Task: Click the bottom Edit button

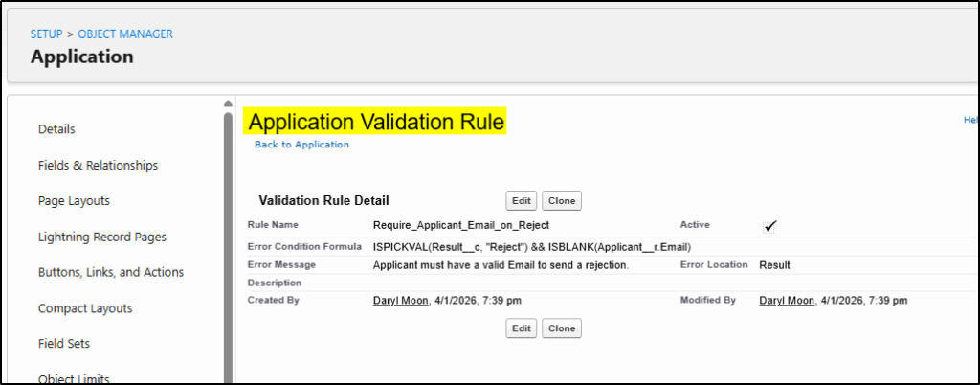Action: (521, 328)
